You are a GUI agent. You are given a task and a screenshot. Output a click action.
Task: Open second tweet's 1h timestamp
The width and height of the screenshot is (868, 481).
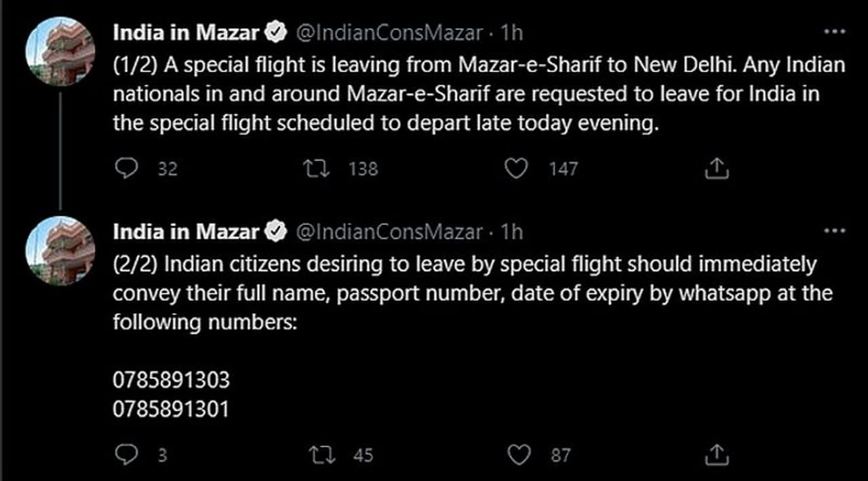[511, 232]
